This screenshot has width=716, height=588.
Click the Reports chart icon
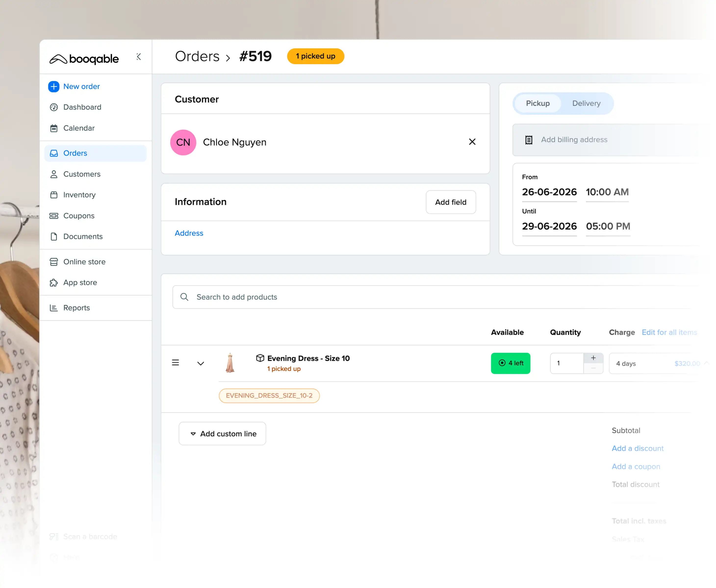pyautogui.click(x=53, y=308)
